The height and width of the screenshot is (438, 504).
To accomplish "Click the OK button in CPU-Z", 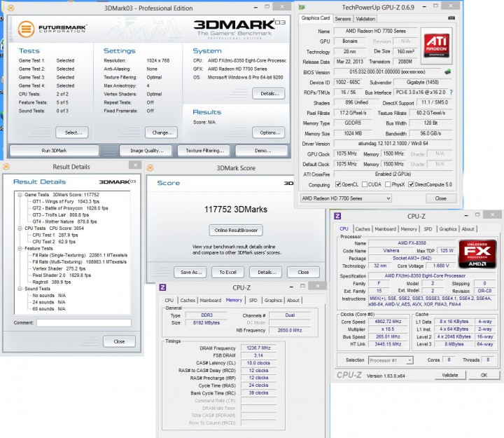I will coord(484,375).
